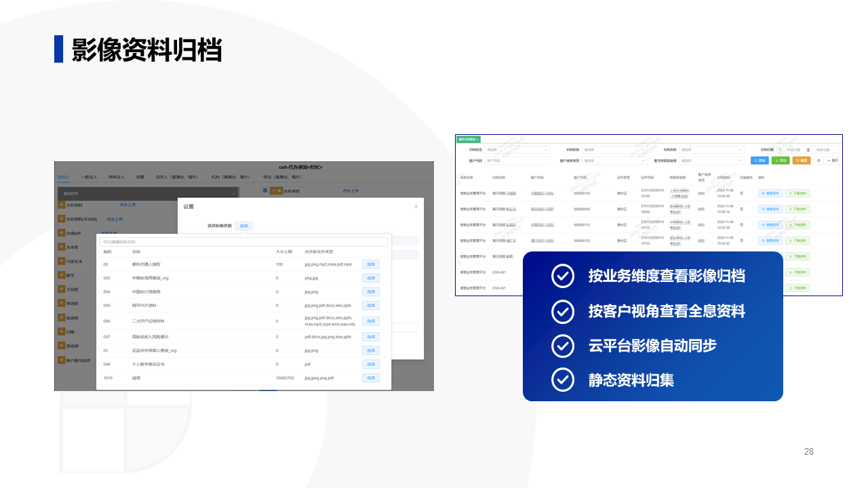Open the 归档名称 dropdown

(711, 150)
